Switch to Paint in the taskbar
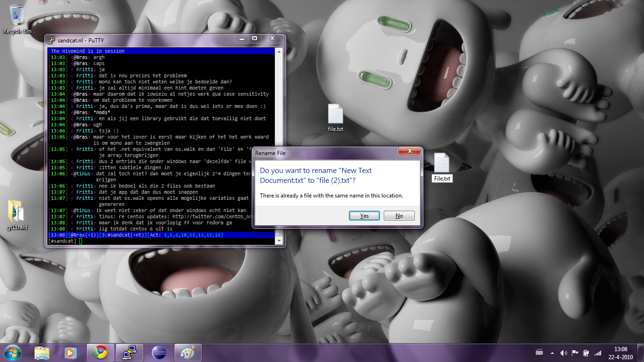Image resolution: width=644 pixels, height=362 pixels. (x=188, y=353)
